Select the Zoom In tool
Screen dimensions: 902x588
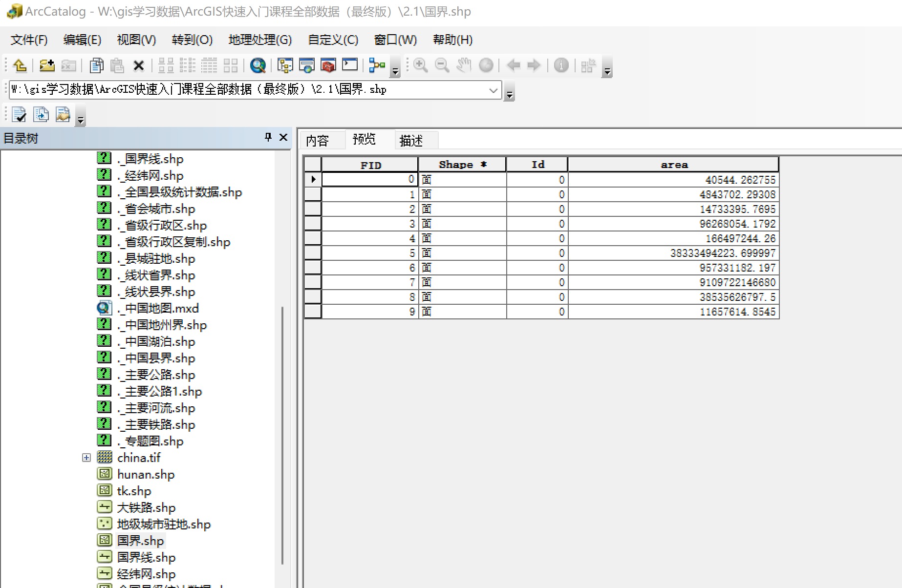click(420, 65)
